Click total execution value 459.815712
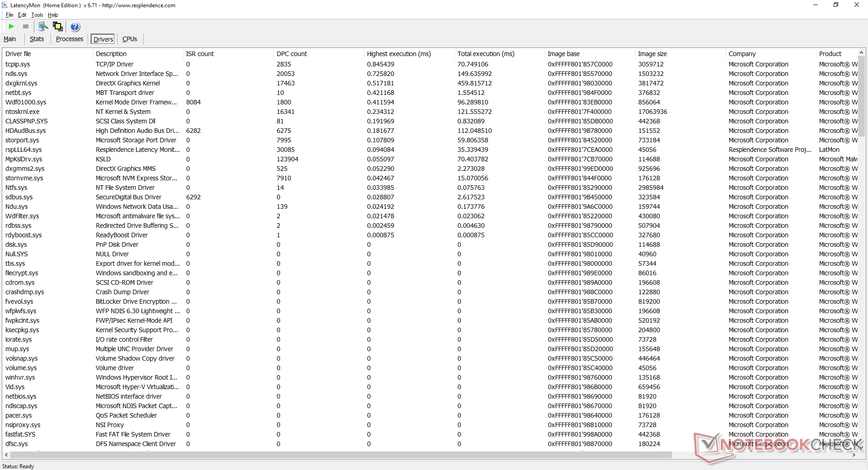This screenshot has width=868, height=470. click(x=475, y=83)
